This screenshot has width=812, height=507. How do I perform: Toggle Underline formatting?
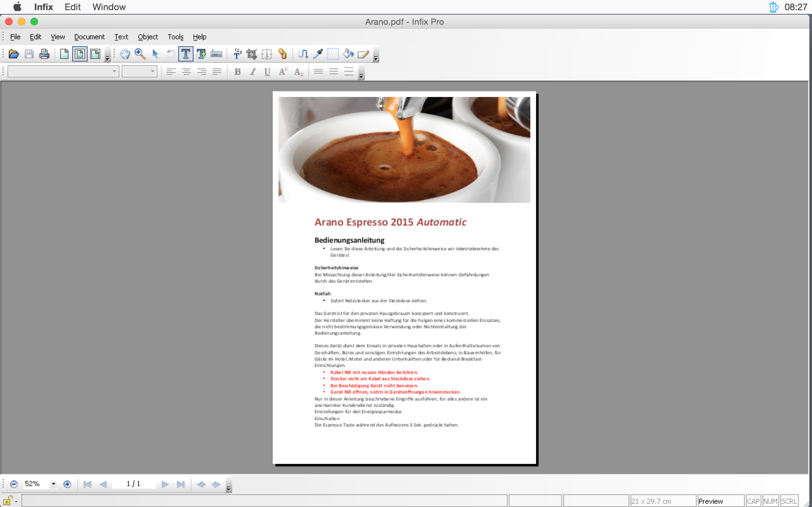click(267, 72)
